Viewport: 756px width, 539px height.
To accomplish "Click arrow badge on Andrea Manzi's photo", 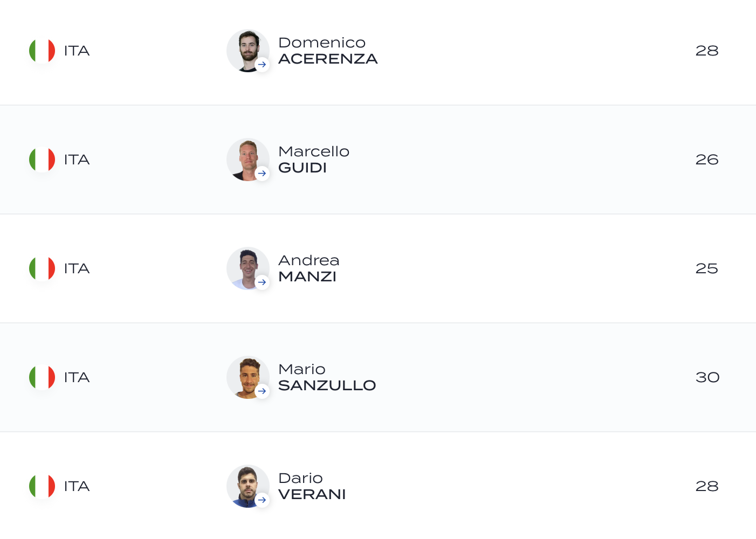I will (x=262, y=282).
